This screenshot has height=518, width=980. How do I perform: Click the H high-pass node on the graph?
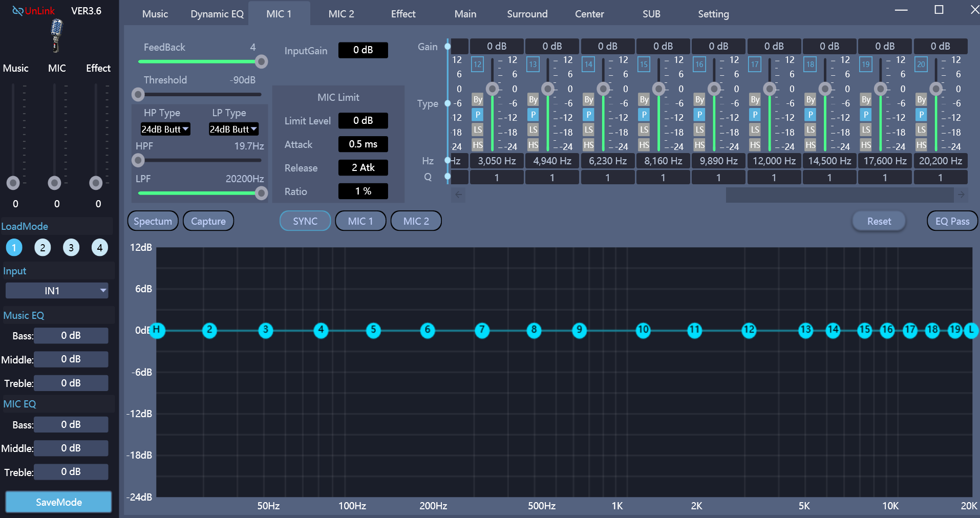(157, 330)
